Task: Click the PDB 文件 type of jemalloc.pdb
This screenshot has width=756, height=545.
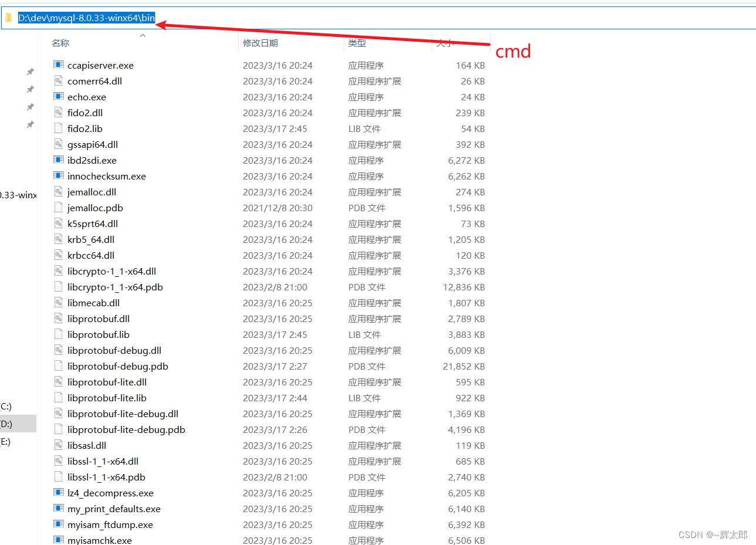Action: pyautogui.click(x=367, y=208)
